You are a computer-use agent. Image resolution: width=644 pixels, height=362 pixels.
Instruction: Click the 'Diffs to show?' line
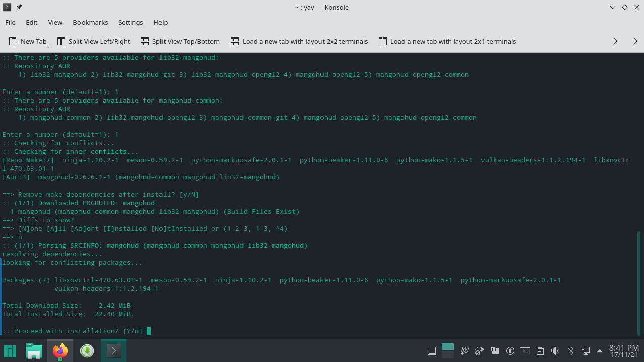pyautogui.click(x=38, y=220)
